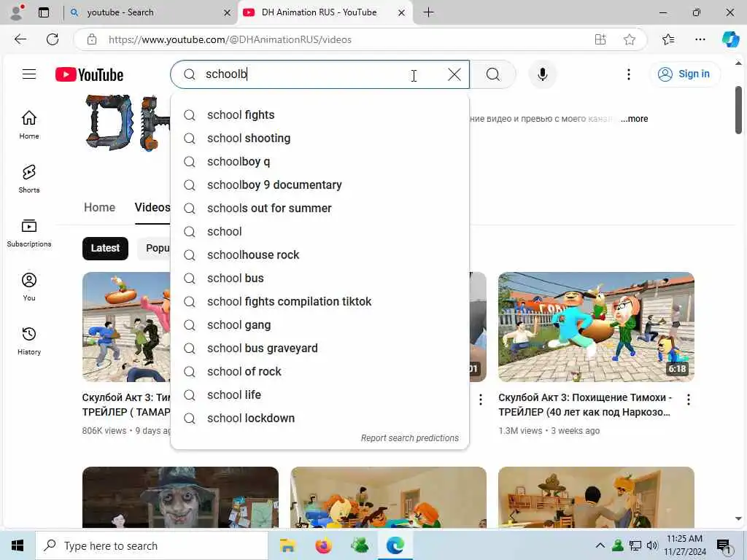Screen dimensions: 747x560
Task: Select "school fights compilation tiktok" suggestion
Action: click(x=320, y=301)
